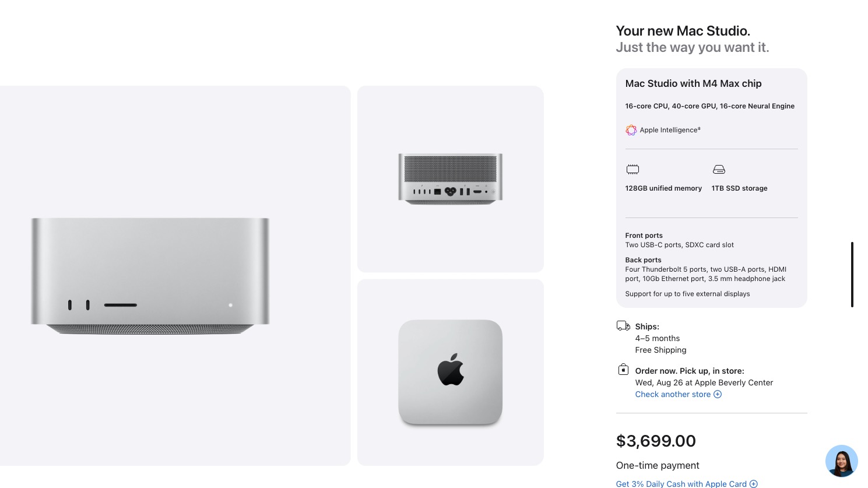Click the 128GB unified memory label

tap(663, 188)
